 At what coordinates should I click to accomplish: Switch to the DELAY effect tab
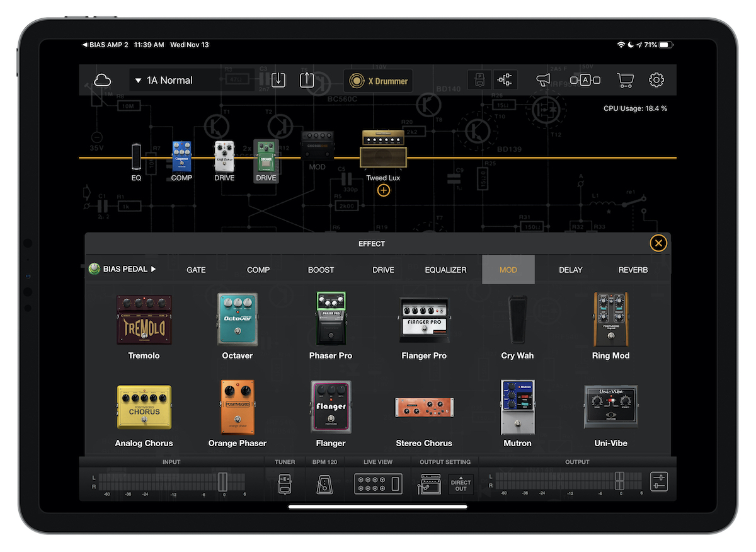click(571, 270)
